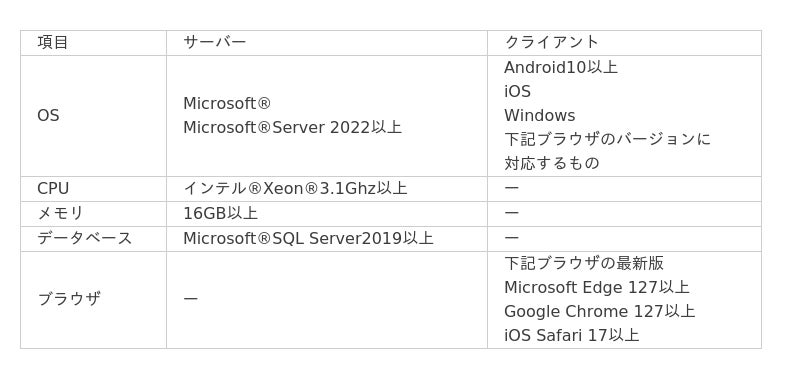Select Microsoft®SQL Server2019以上 text

coord(308,238)
